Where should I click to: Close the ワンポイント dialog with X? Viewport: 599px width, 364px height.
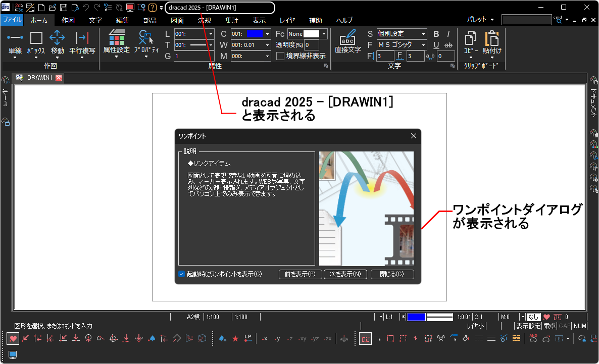(x=413, y=136)
